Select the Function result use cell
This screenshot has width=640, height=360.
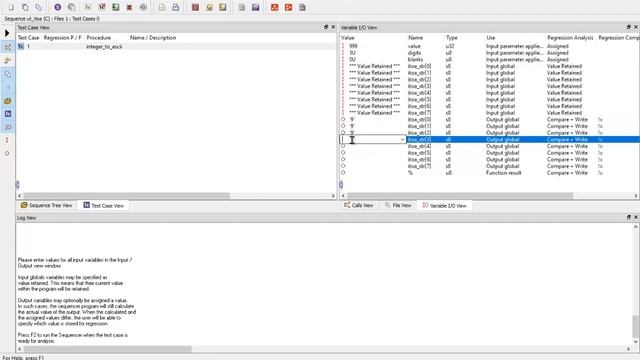(x=504, y=173)
